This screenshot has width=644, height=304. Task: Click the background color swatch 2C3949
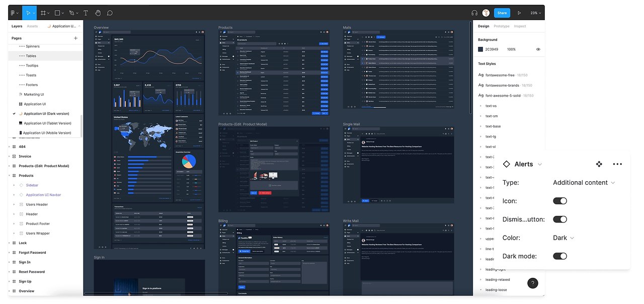coord(480,49)
